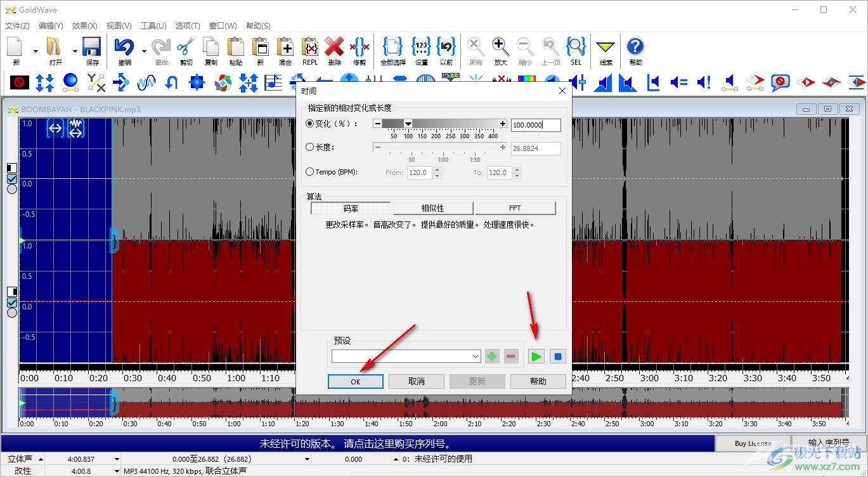Click the 设置 selection set icon

coord(421,47)
